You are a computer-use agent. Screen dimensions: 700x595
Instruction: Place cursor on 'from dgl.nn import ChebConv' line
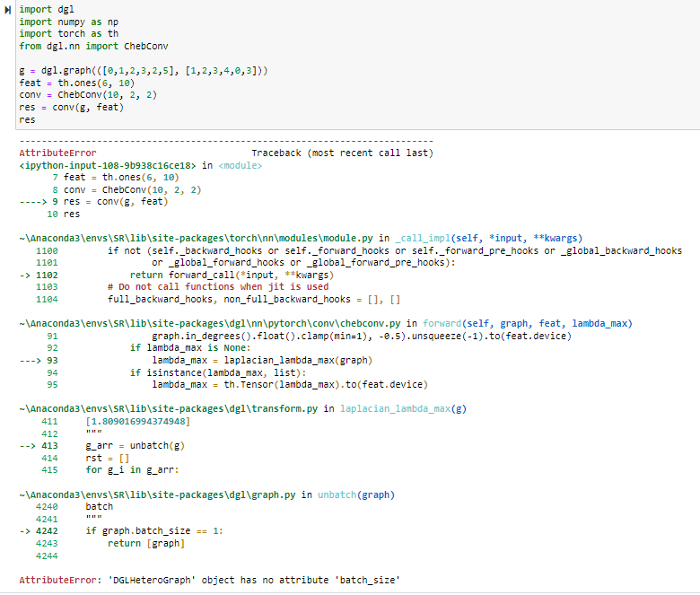pos(93,46)
